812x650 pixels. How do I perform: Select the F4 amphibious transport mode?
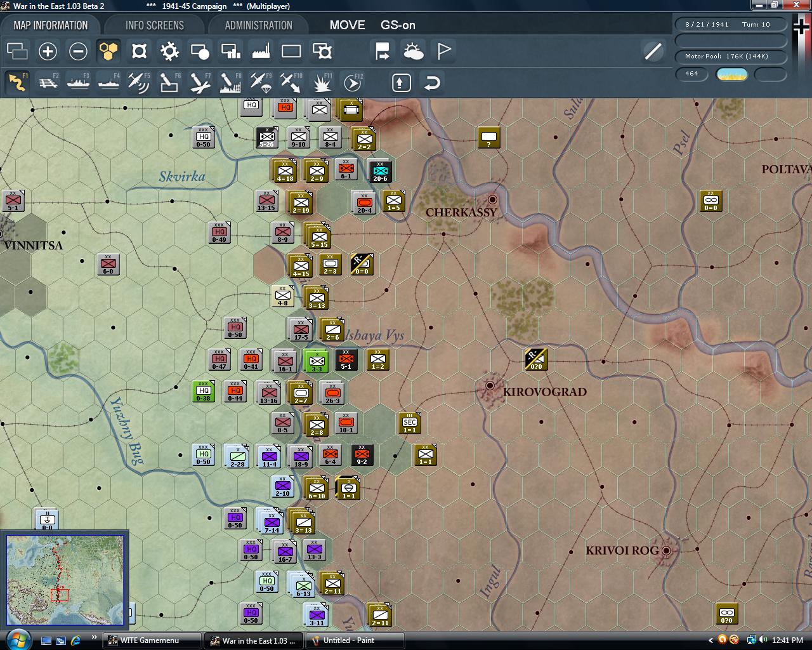point(108,83)
